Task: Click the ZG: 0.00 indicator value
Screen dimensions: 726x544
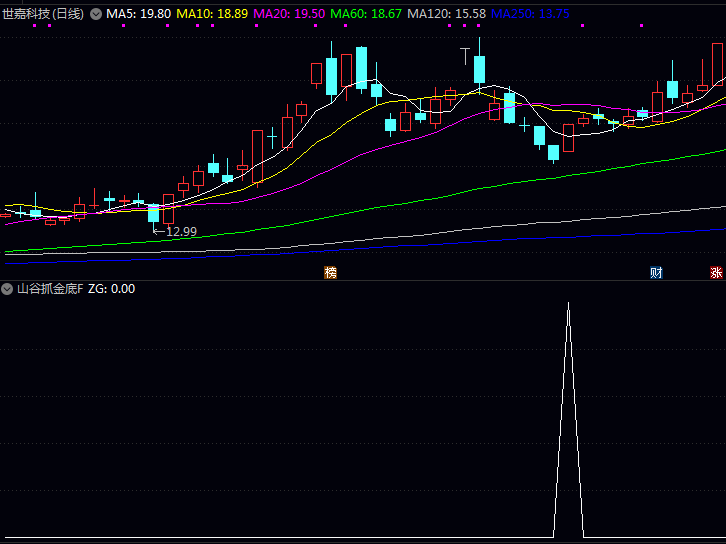Action: click(111, 289)
